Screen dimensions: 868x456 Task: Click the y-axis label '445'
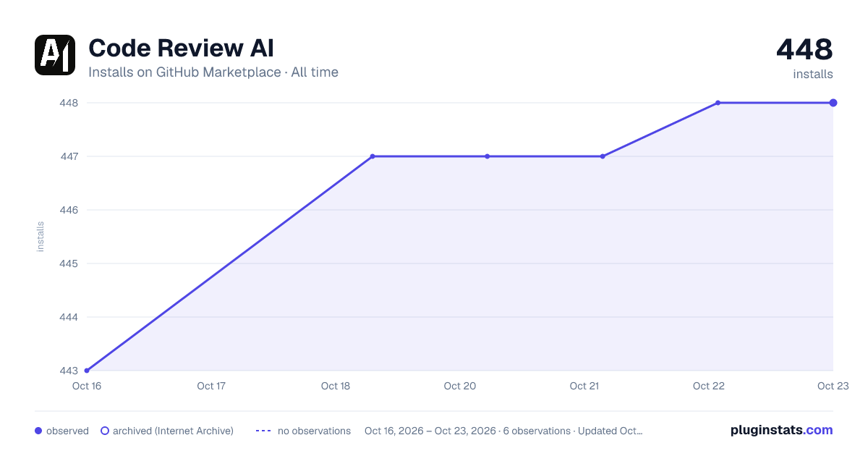pos(69,263)
